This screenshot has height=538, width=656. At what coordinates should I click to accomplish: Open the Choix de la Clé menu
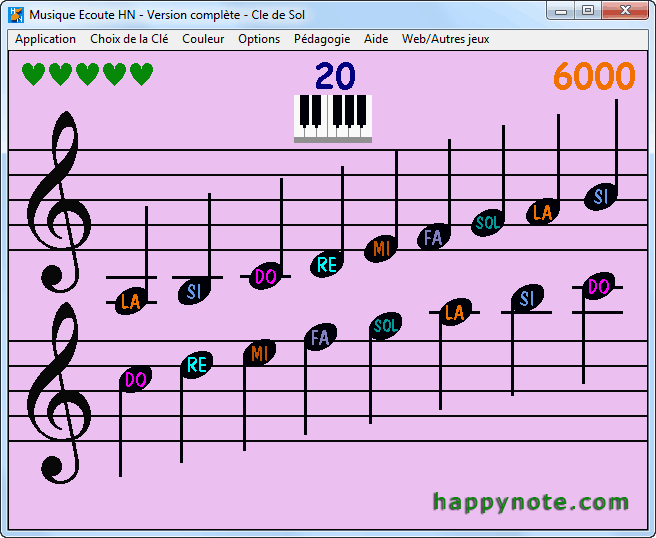point(129,39)
